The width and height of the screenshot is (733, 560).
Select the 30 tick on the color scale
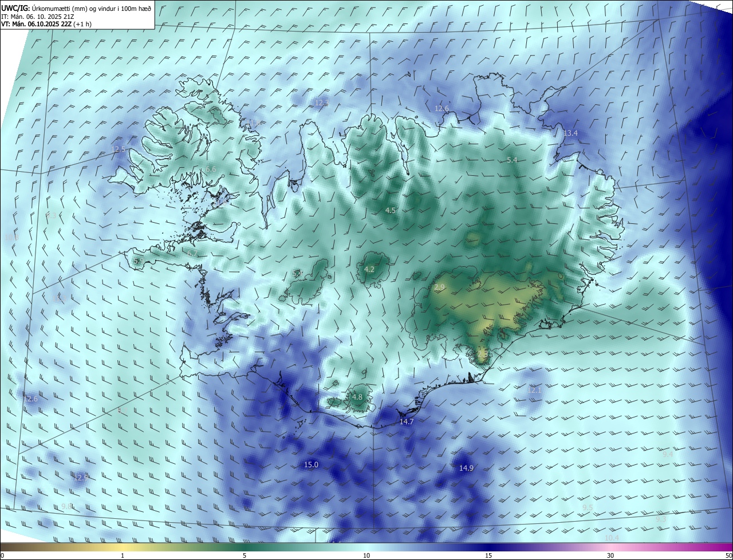[x=610, y=555]
